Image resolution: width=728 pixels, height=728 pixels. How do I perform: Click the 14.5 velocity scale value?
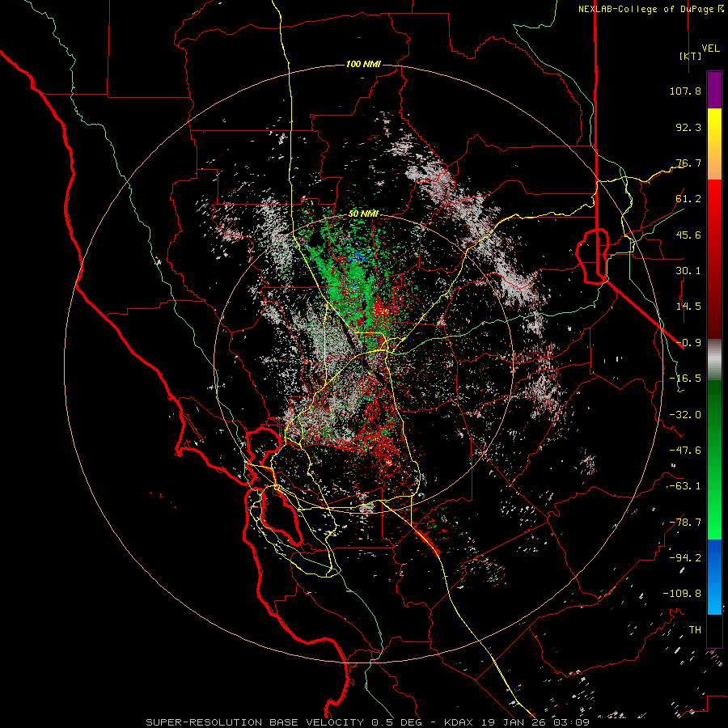688,307
